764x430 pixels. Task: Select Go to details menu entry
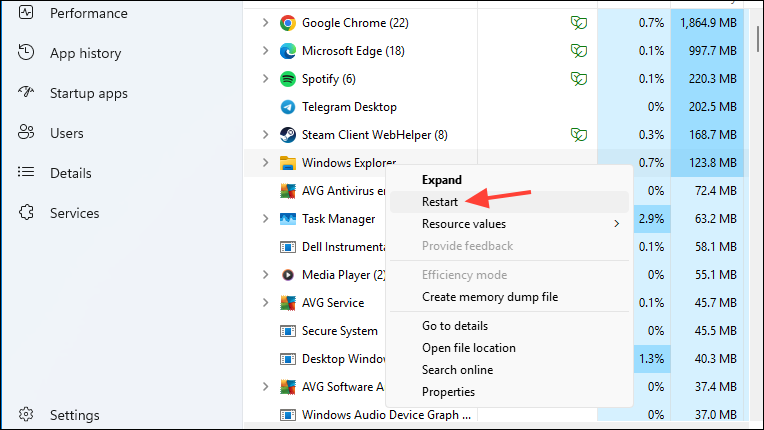click(x=510, y=326)
